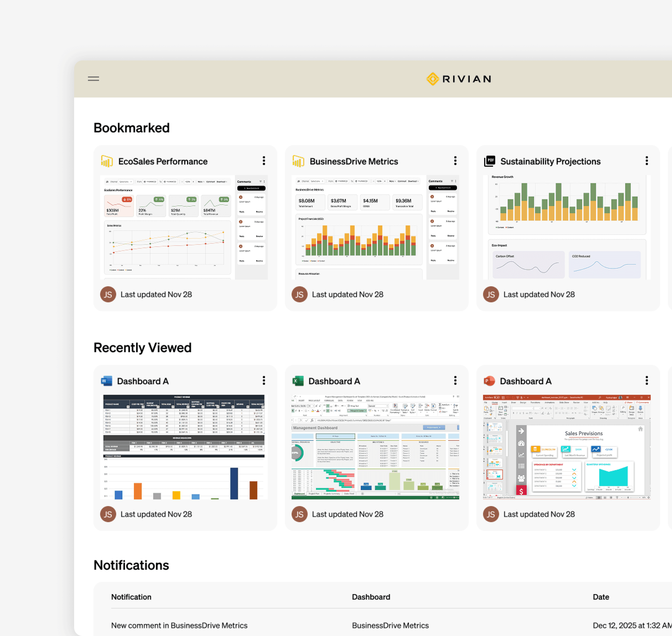Open Sustainability Projections more options
The height and width of the screenshot is (636, 672).
[x=647, y=161]
